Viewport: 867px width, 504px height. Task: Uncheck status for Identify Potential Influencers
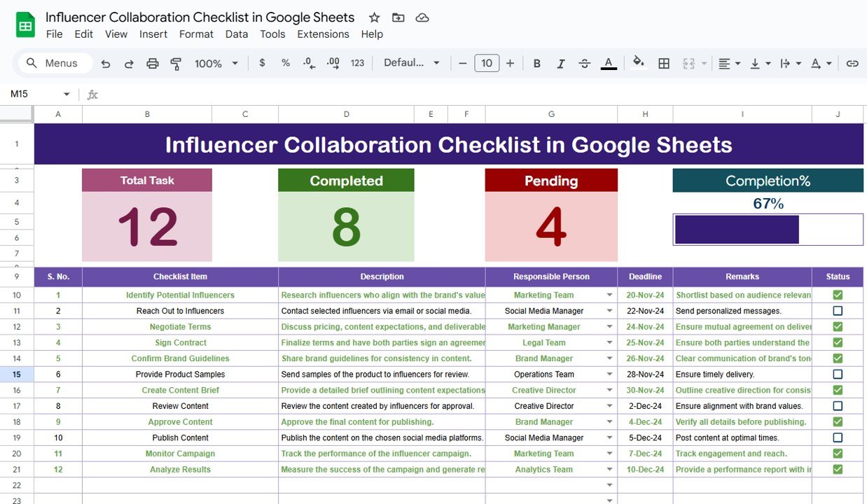[838, 295]
